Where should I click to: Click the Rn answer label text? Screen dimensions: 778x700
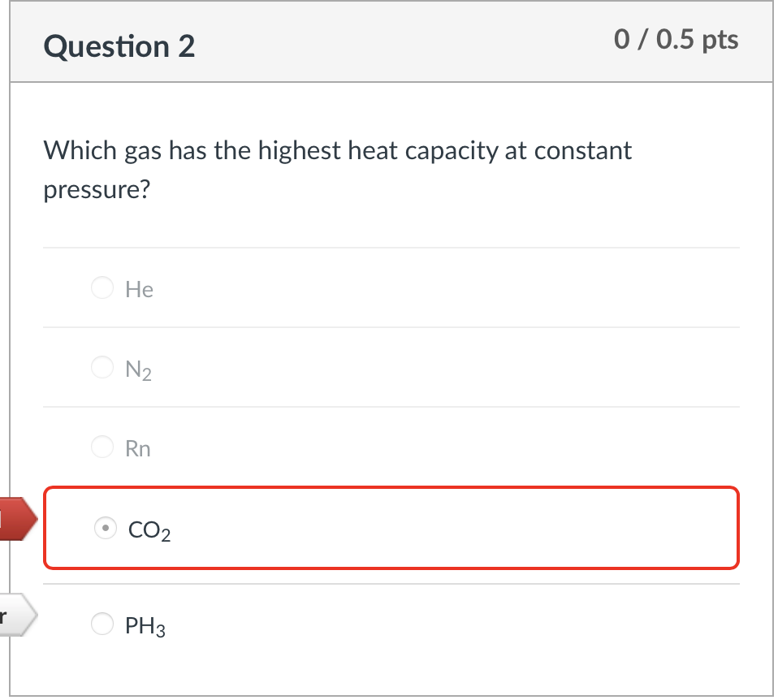click(x=137, y=447)
